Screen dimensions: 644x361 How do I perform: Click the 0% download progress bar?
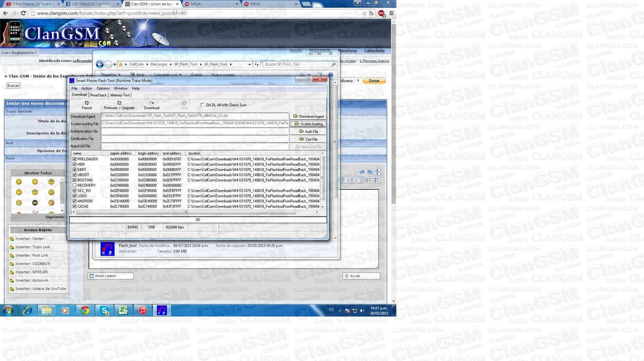tap(198, 220)
